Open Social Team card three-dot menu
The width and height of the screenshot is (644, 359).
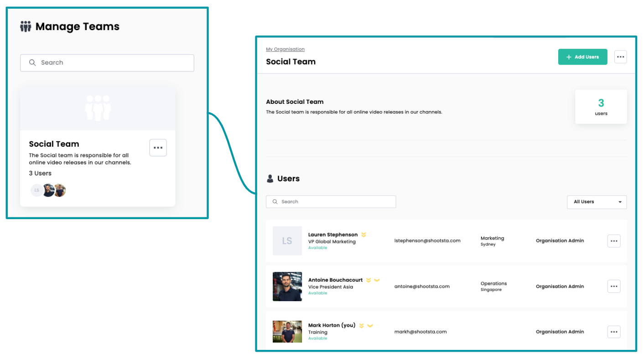(158, 148)
